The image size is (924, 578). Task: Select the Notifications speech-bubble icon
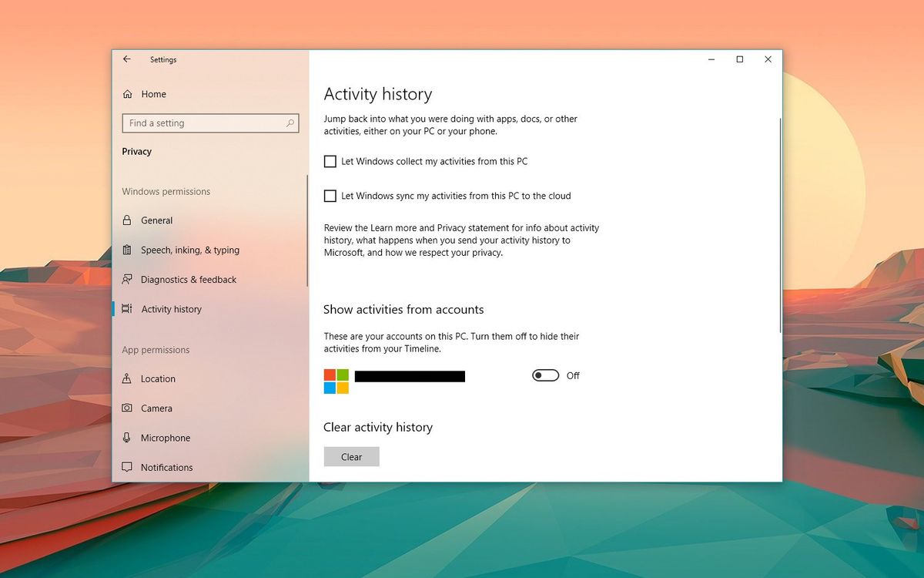(x=128, y=467)
